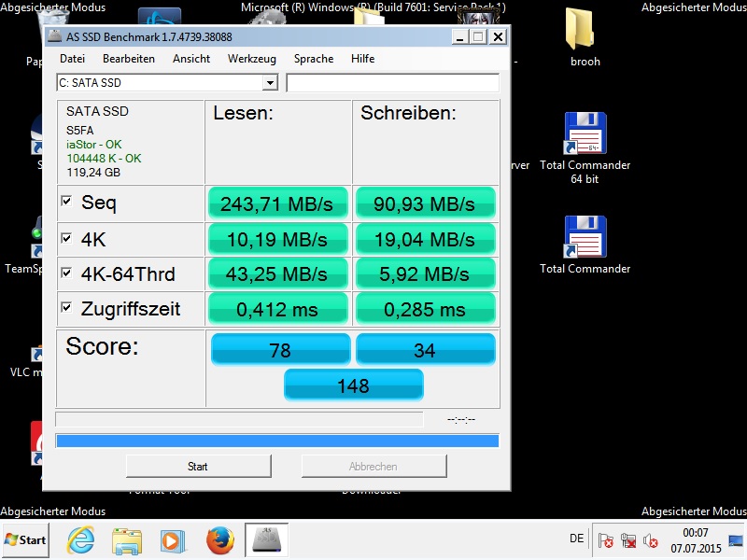The height and width of the screenshot is (560, 747).
Task: Launch Firefox from taskbar
Action: pos(219,540)
